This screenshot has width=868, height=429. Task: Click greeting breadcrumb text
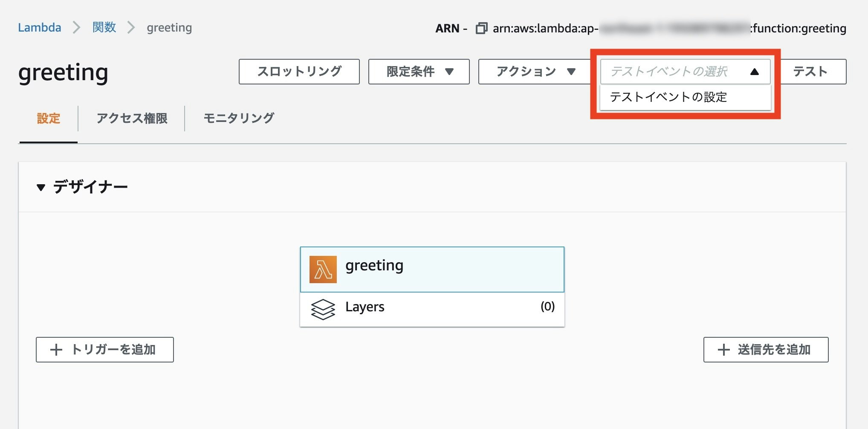point(169,28)
